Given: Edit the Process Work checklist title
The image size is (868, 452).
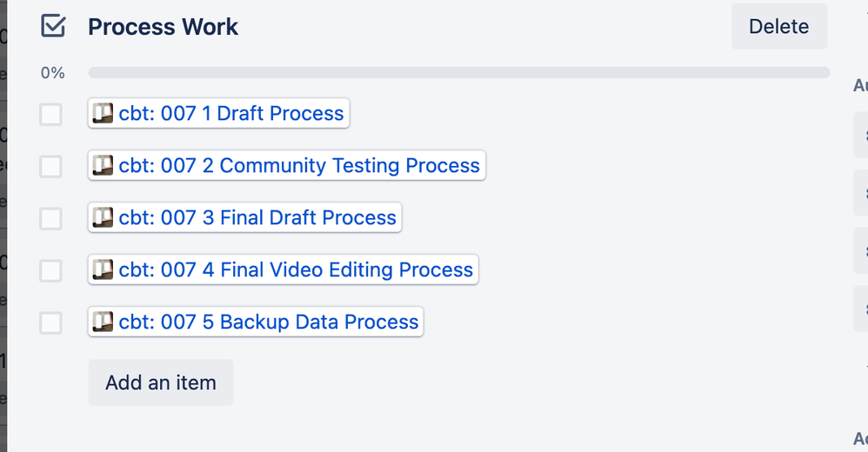Looking at the screenshot, I should tap(163, 27).
